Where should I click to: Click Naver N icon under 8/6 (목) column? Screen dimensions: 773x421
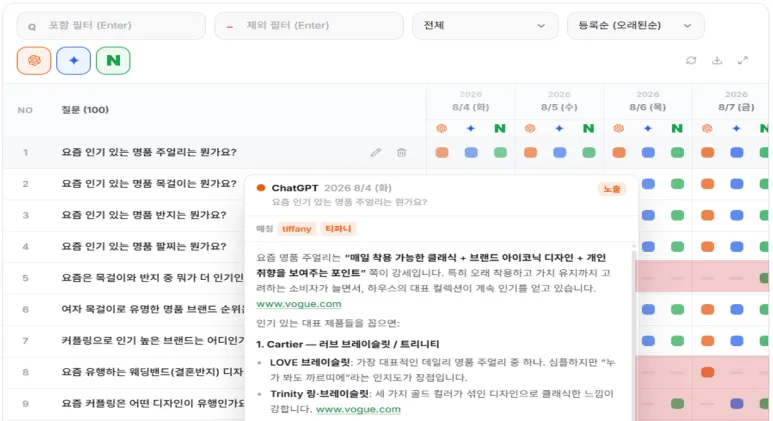point(677,129)
